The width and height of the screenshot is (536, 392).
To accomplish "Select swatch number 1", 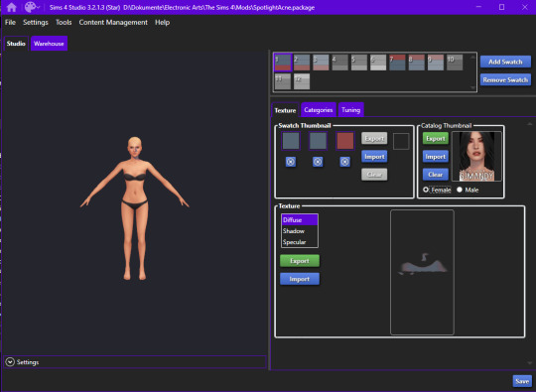I will [x=283, y=63].
